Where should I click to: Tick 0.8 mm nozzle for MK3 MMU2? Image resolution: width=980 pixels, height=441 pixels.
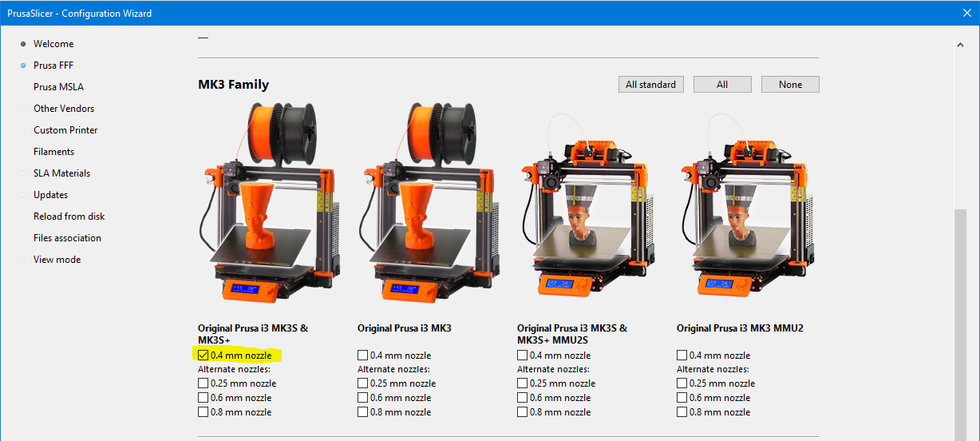(682, 412)
